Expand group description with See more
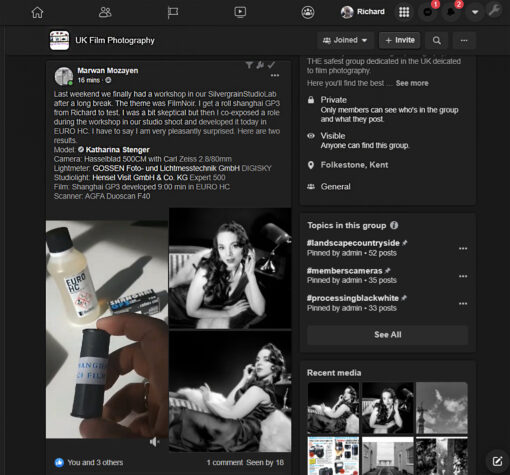The height and width of the screenshot is (475, 510). coord(412,83)
